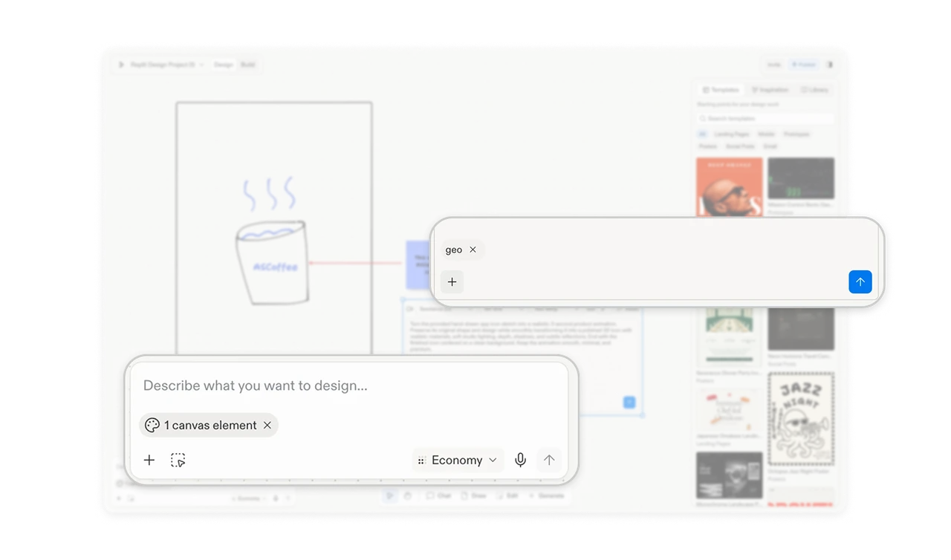Toggle the blurred theme icon in header
The image size is (951, 560).
pyautogui.click(x=830, y=65)
